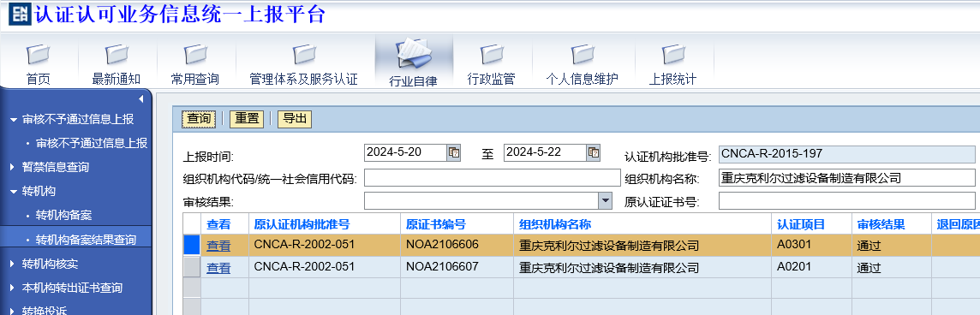Open 个人信息维护 folder icon
Viewport: 980px width, 315px height.
[582, 55]
